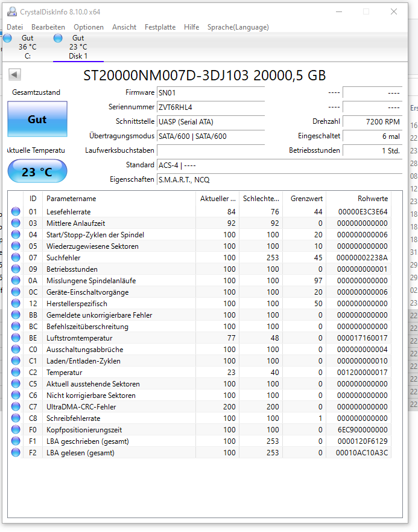Open the Datei menu
The width and height of the screenshot is (418, 532).
[x=15, y=27]
